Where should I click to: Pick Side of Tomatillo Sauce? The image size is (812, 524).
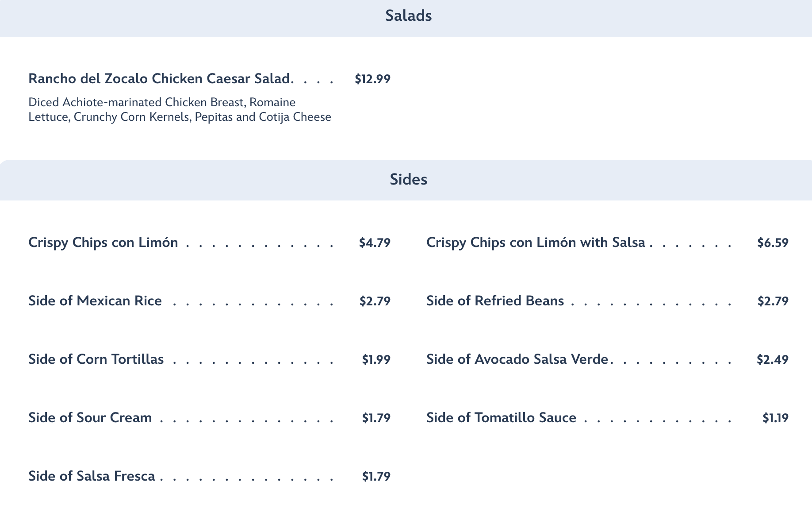click(x=501, y=418)
